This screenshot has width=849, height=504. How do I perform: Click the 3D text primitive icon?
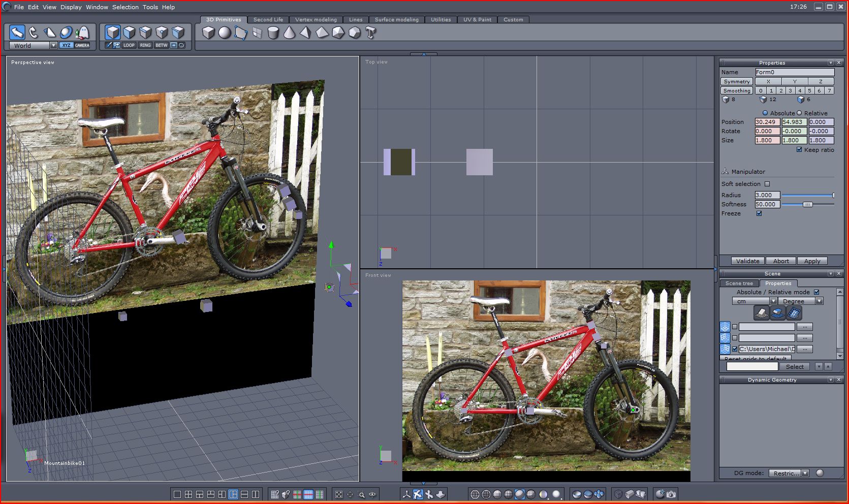coord(371,33)
